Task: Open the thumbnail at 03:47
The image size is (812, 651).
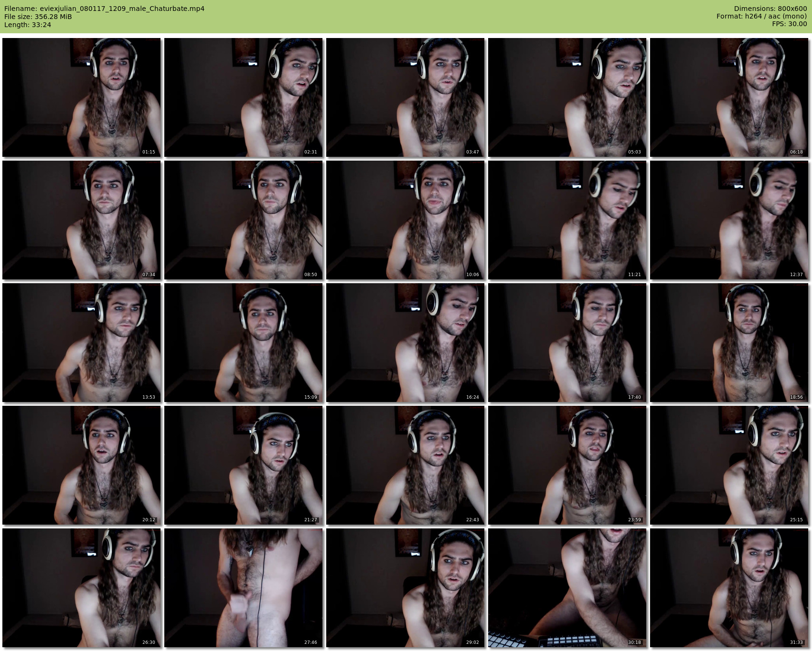Action: (x=405, y=97)
